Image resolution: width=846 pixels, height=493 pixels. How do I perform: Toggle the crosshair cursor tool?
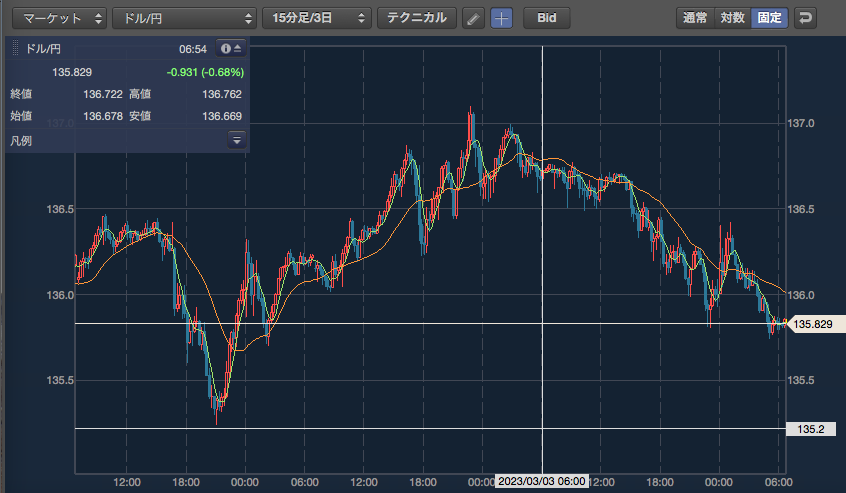(x=501, y=18)
